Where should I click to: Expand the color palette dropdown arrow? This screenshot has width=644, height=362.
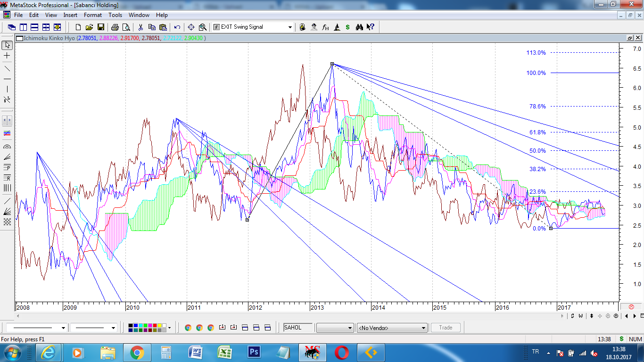pos(170,328)
